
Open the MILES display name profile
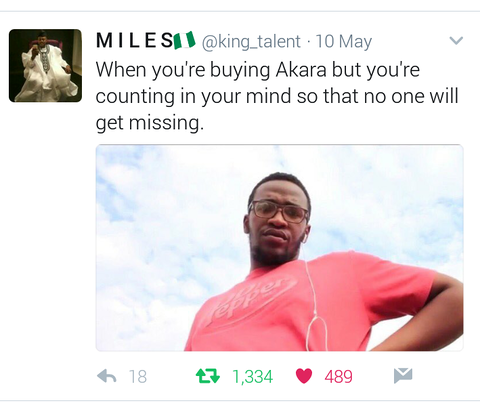tap(134, 41)
